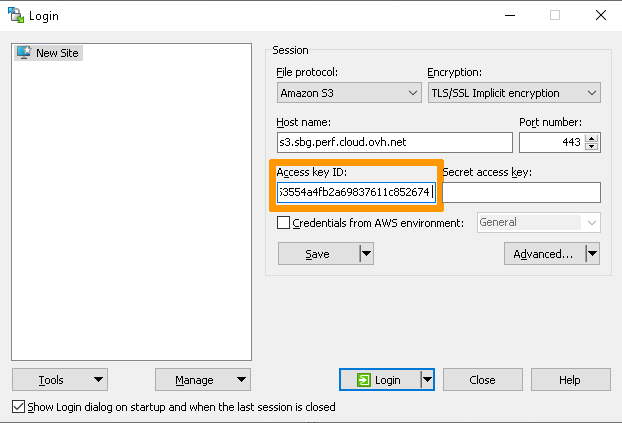Screen dimensions: 622x423
Task: Decrease port number with down arrow
Action: tap(592, 146)
